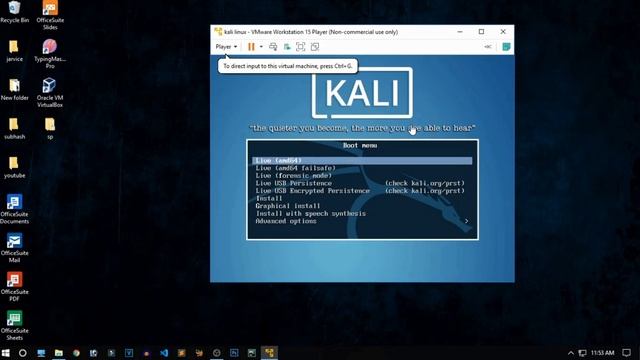
Task: Open the clock showing 11:53 AM
Action: point(602,353)
